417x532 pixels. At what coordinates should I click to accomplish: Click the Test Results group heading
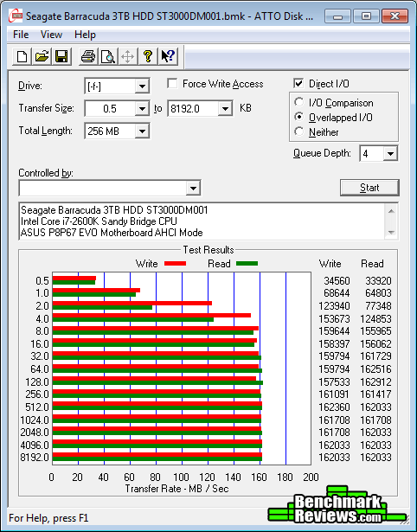[208, 250]
